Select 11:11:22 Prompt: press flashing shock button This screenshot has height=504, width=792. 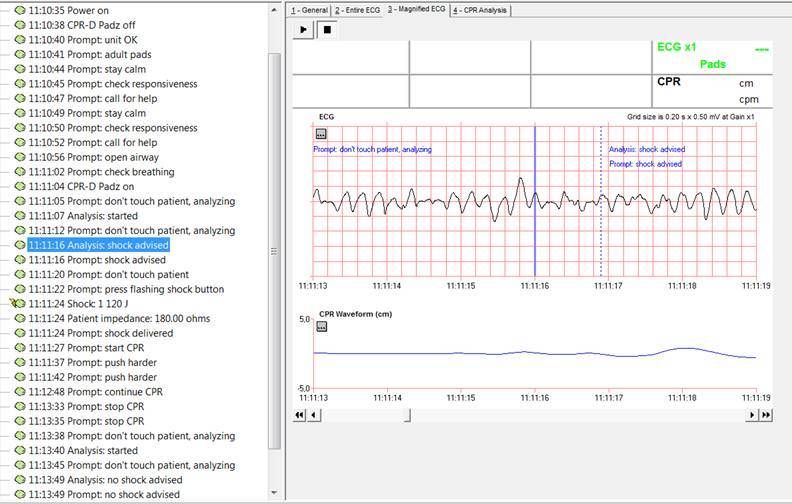pyautogui.click(x=126, y=289)
